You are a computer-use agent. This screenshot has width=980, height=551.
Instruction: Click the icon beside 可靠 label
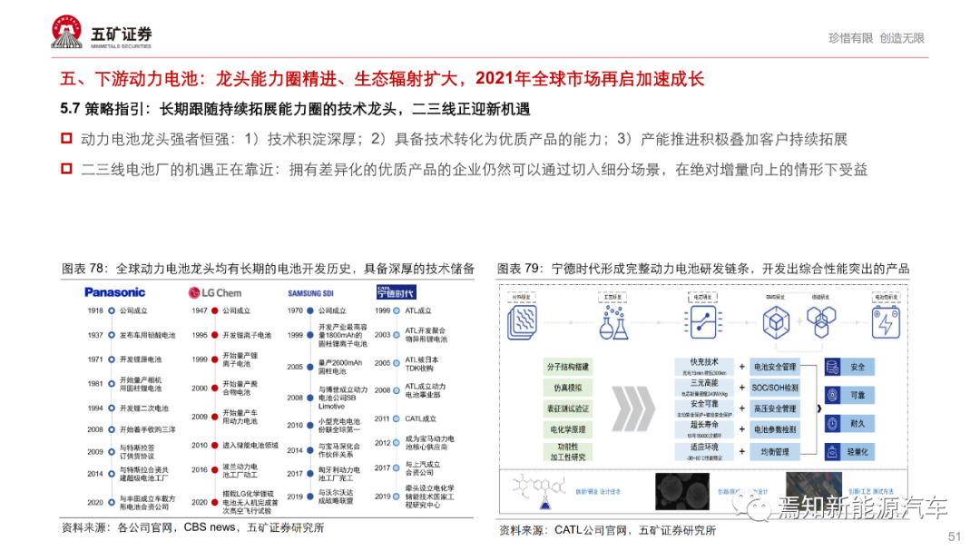(832, 395)
